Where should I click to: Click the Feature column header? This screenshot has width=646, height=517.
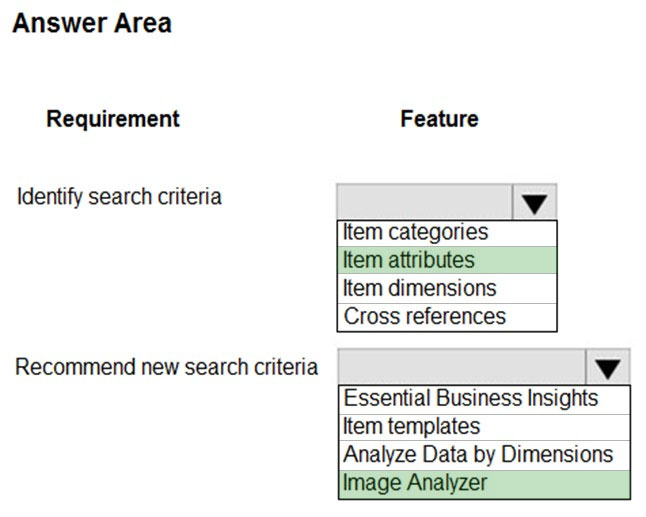click(440, 119)
